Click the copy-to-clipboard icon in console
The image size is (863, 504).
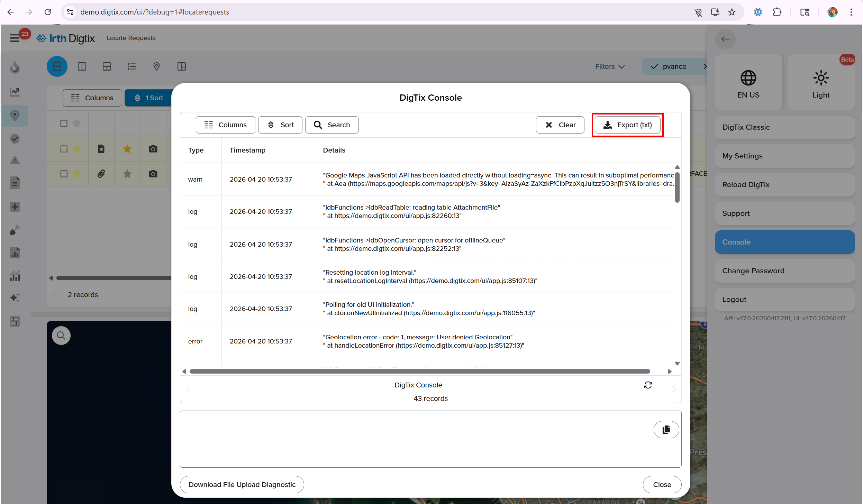coord(666,429)
